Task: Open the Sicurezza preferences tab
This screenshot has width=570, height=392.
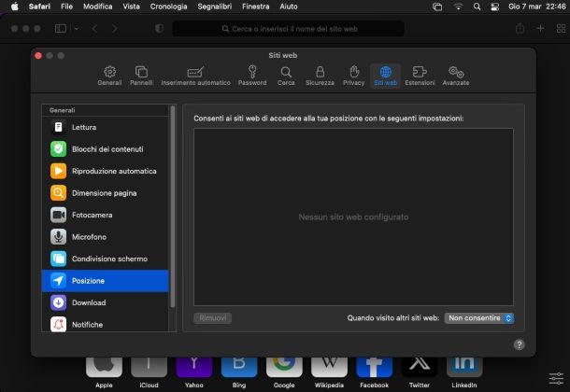Action: click(320, 76)
